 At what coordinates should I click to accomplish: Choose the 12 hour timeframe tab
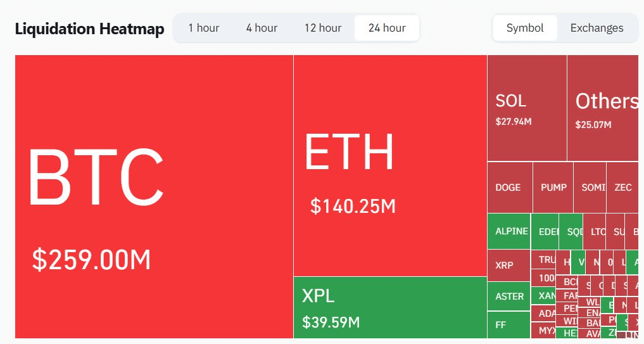coord(323,28)
